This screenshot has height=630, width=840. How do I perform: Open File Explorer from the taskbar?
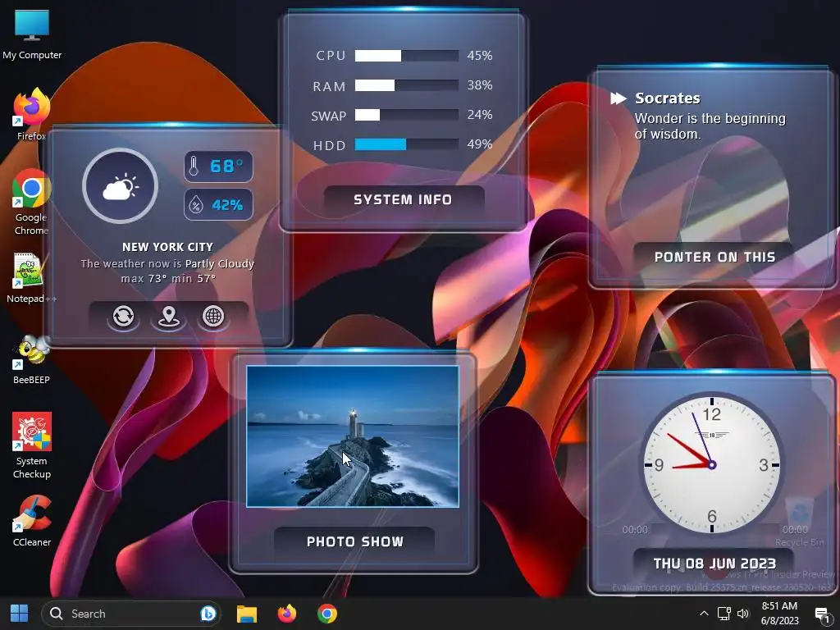pos(246,614)
